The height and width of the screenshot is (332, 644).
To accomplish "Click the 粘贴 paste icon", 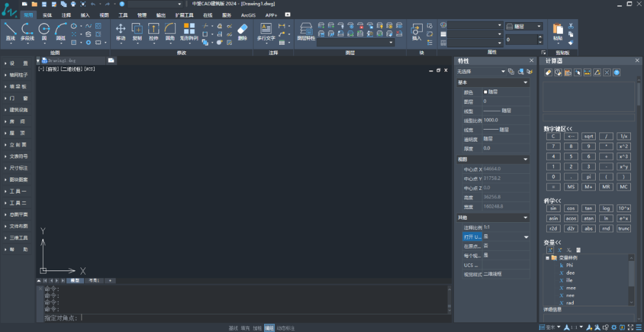I will 558,30.
